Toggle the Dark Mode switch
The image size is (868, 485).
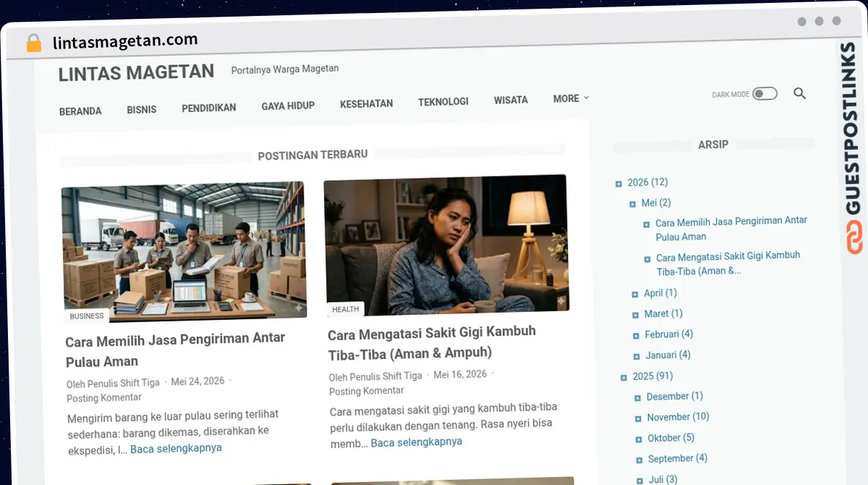[x=765, y=93]
